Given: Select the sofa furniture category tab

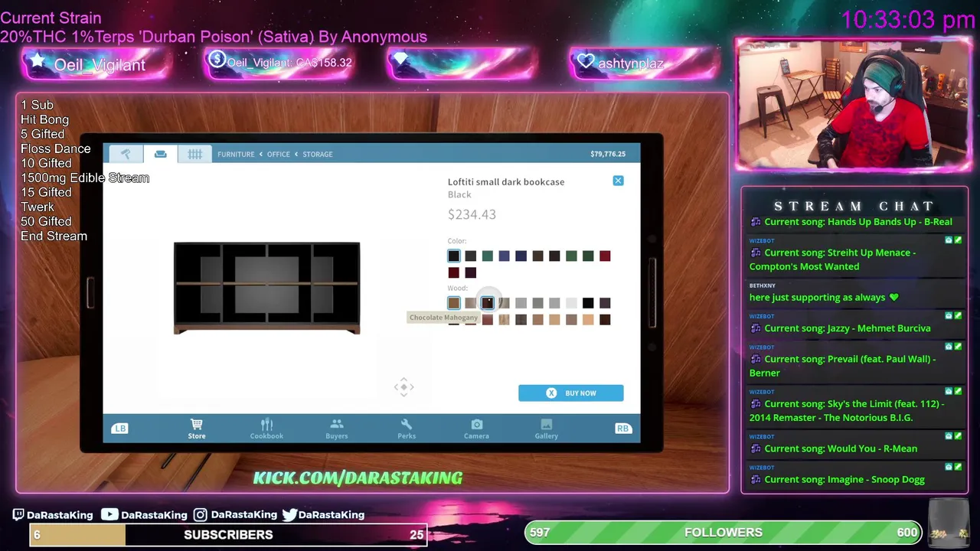Looking at the screenshot, I should click(160, 154).
